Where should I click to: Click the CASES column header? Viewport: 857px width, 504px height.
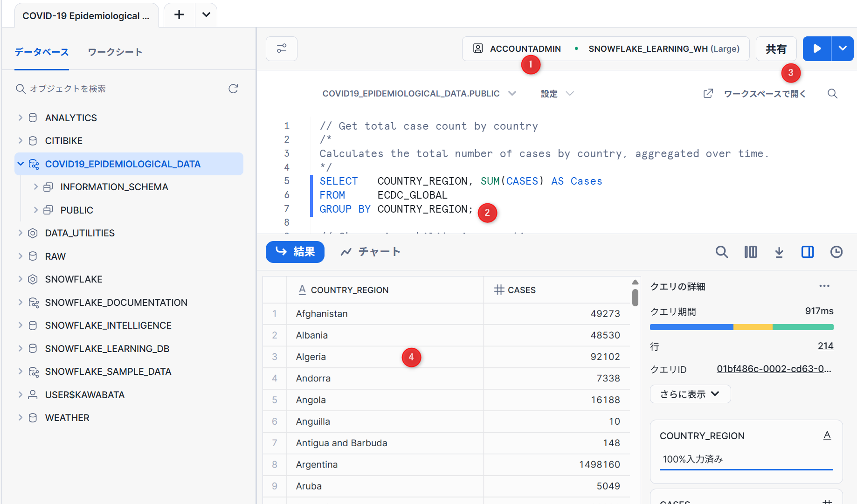tap(557, 290)
